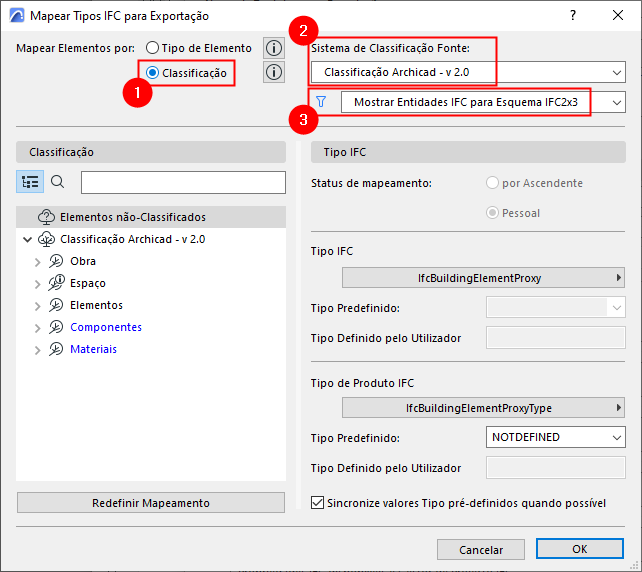Viewport: 642px width, 572px height.
Task: Open NOTDEFINED predefined type dropdown
Action: 556,437
